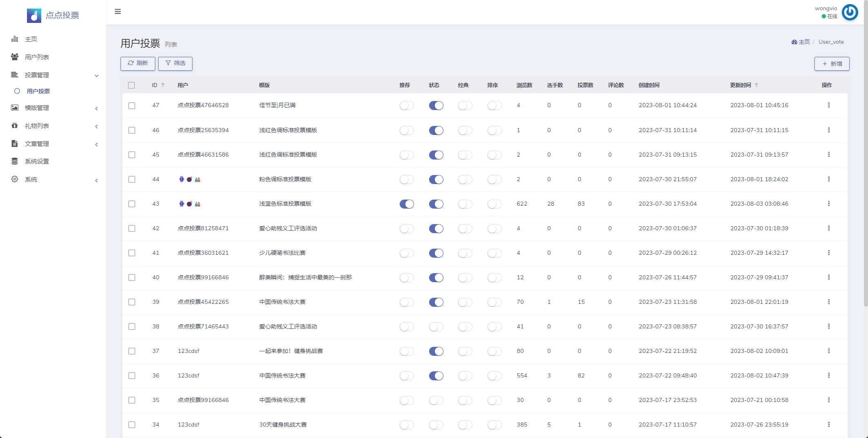868x438 pixels.
Task: Click the 系统设置 database icon
Action: point(15,161)
